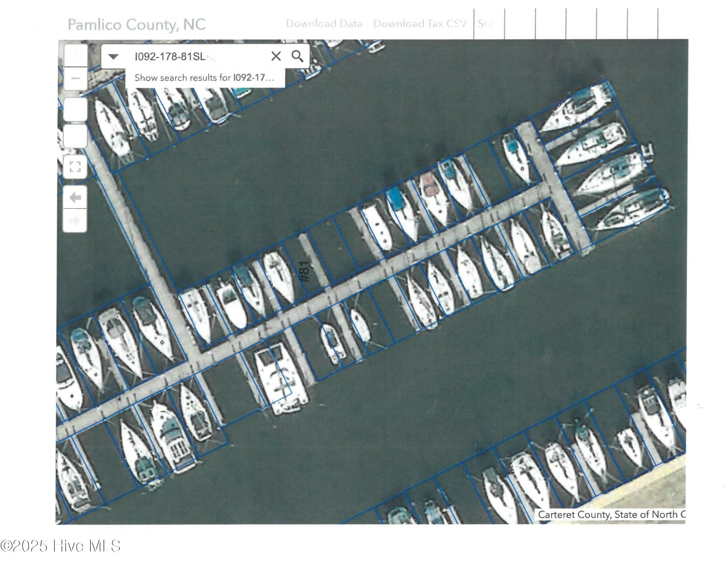Open the search source dropdown arrow
This screenshot has height=572, width=728.
(x=114, y=56)
